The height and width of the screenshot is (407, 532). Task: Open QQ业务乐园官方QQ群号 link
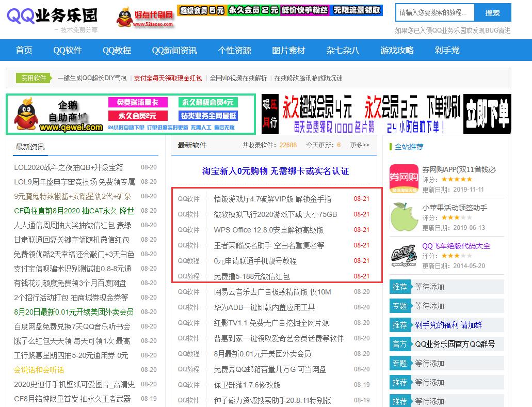[x=455, y=344]
